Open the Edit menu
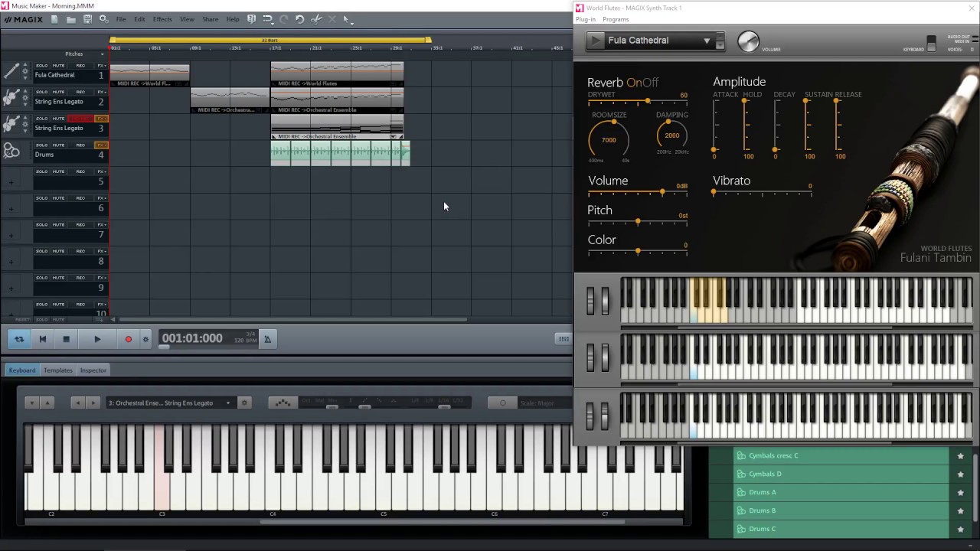Screen dimensions: 980x551 click(139, 19)
